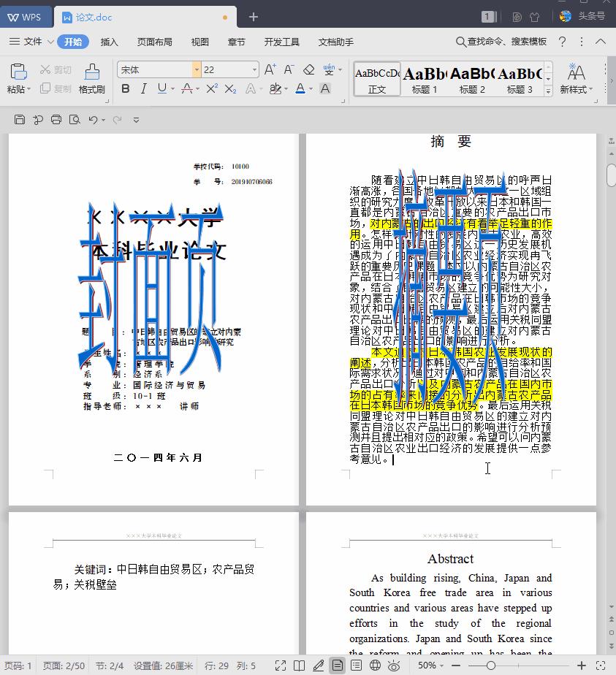Increase font size with A+ icon
Screen dimensions: 616x675
tap(270, 69)
